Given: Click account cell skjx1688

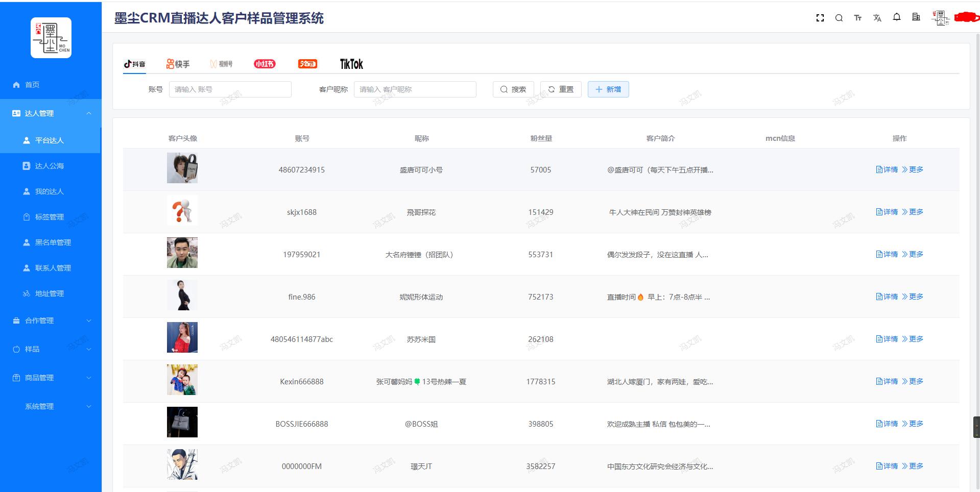Looking at the screenshot, I should tap(302, 212).
